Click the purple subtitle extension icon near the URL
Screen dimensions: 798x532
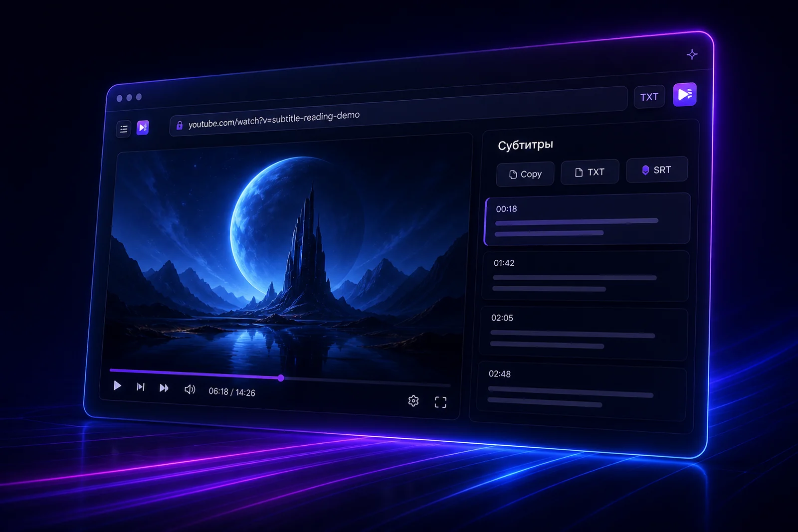143,128
